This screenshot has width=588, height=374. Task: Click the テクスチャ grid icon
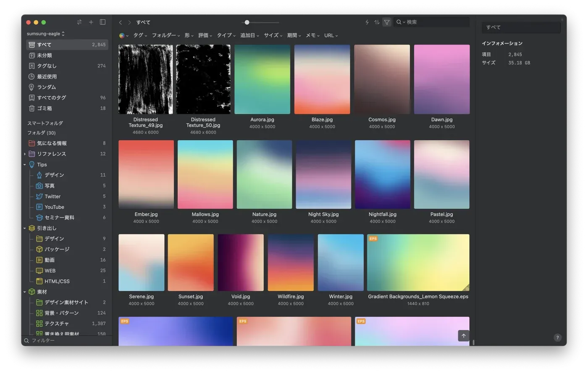[x=39, y=324]
